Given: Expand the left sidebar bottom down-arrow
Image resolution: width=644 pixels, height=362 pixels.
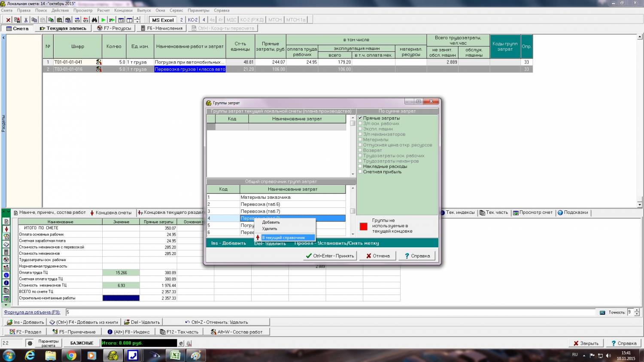Looking at the screenshot, I should pyautogui.click(x=6, y=304).
